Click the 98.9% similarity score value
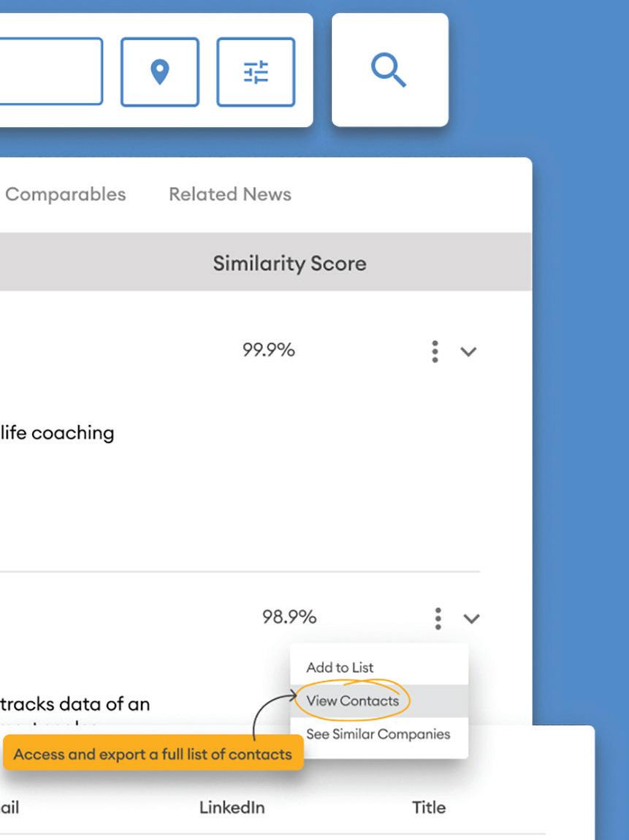Viewport: 629px width, 840px height. pos(289,617)
